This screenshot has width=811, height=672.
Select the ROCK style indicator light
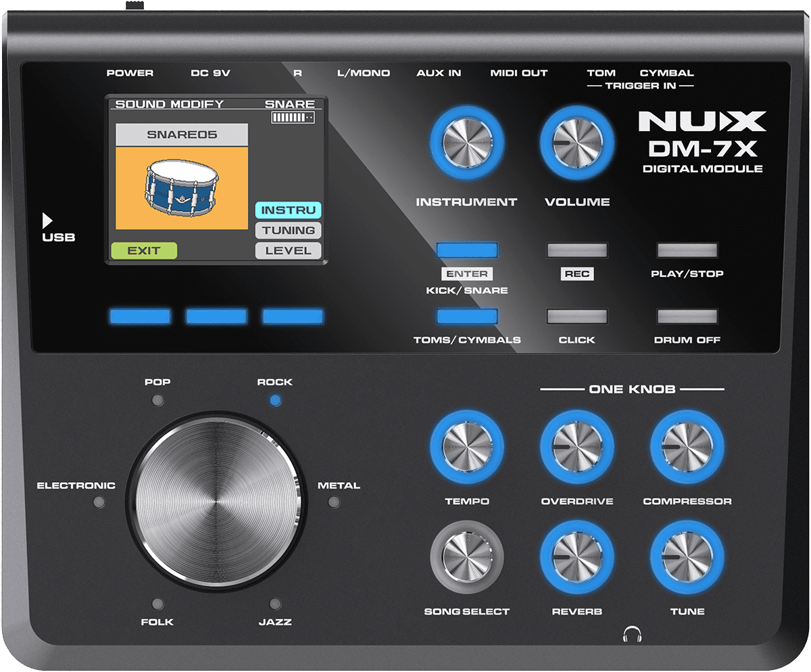click(274, 400)
